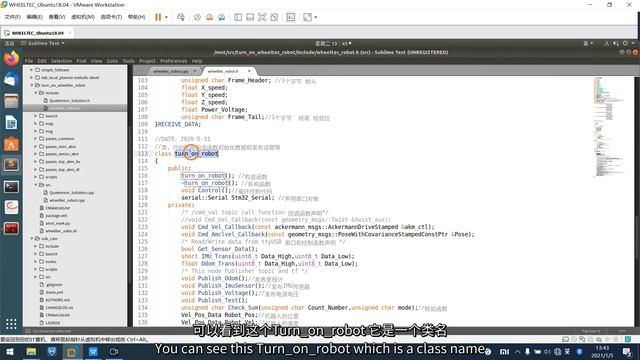Click Ubuntu Activities button in top bar

coord(9,43)
